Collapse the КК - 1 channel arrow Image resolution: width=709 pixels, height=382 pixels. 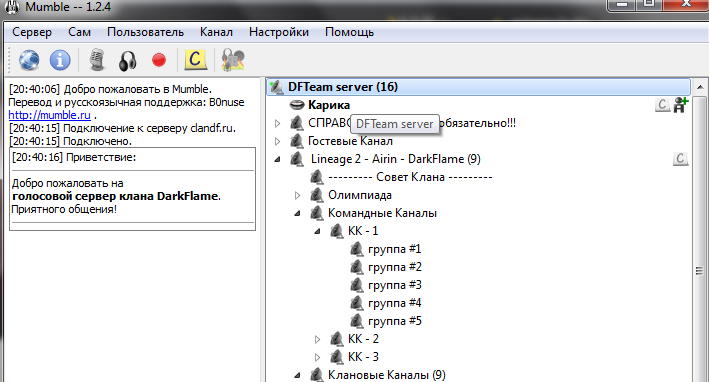coord(317,231)
